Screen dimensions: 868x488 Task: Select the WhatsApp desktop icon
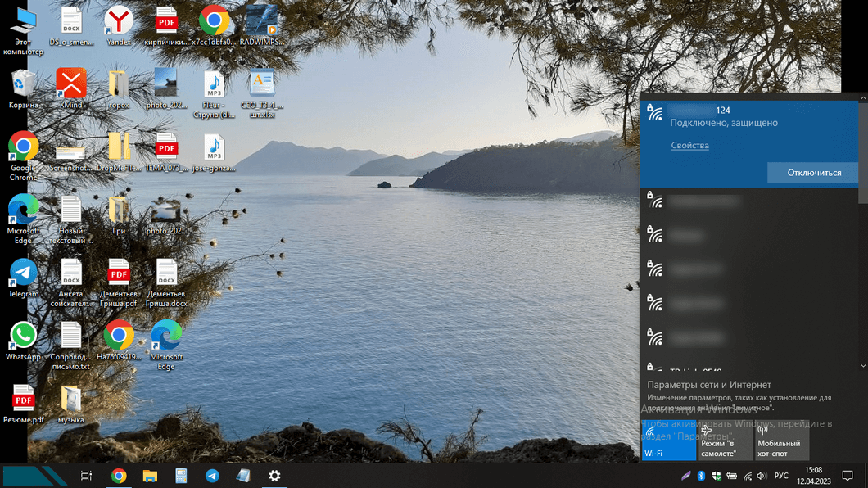tap(23, 341)
